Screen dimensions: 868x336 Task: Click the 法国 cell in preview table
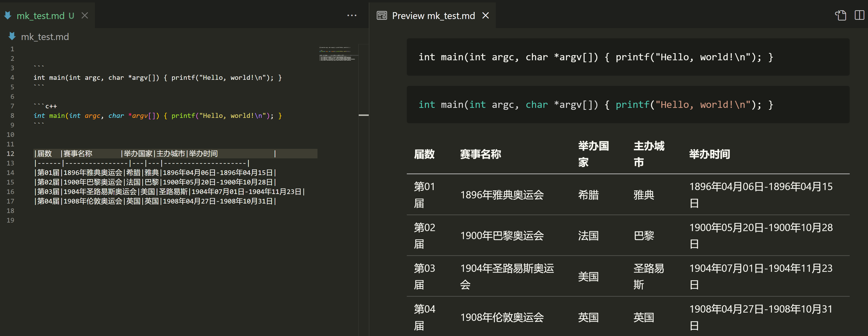click(x=588, y=235)
